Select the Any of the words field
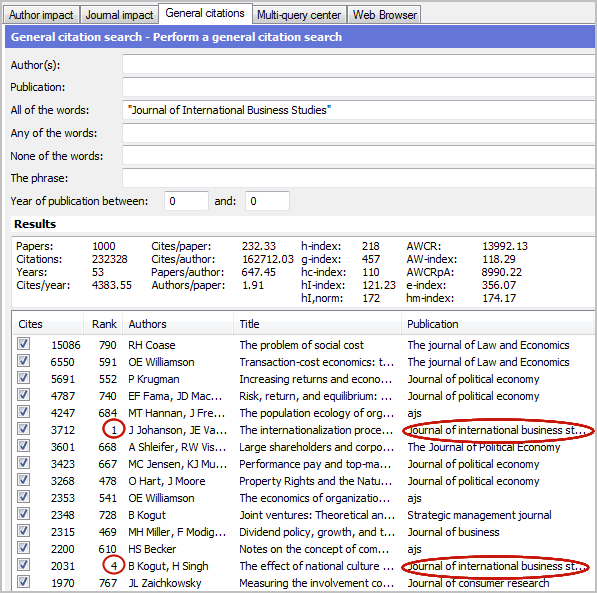Image resolution: width=597 pixels, height=593 pixels. [359, 133]
